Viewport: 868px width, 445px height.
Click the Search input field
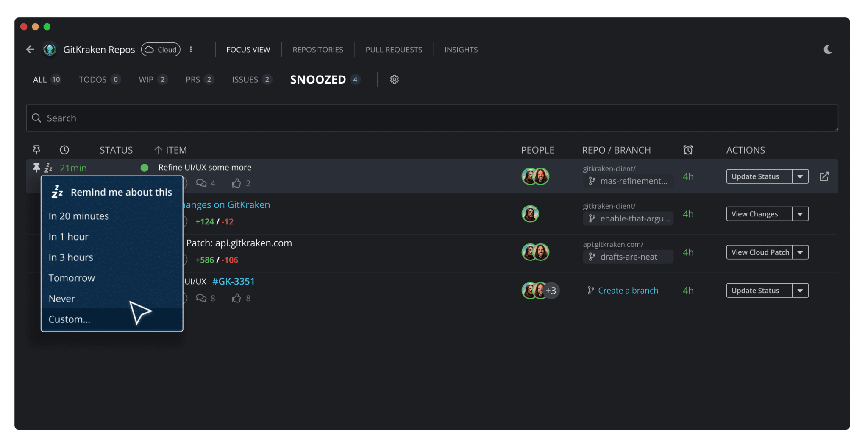[432, 118]
